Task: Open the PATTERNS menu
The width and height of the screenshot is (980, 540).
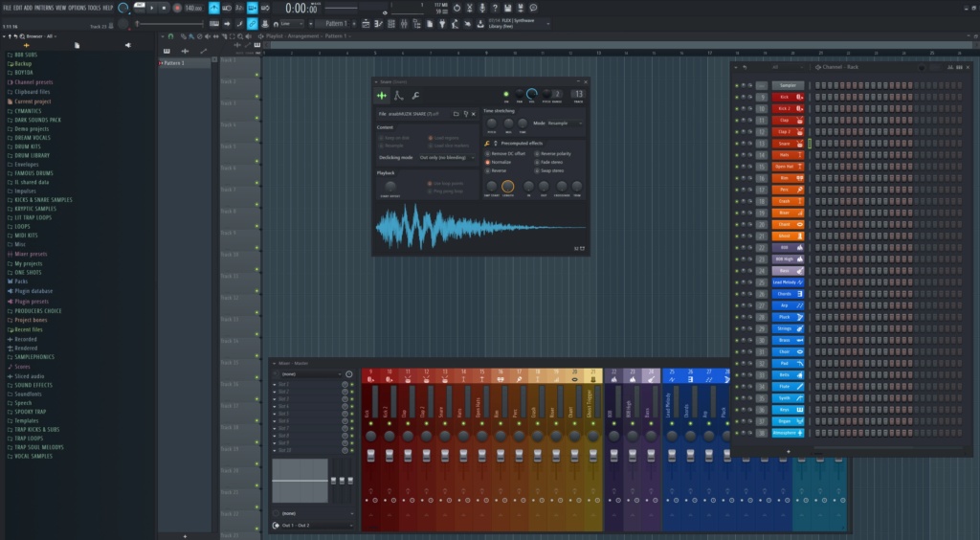Action: tap(44, 8)
